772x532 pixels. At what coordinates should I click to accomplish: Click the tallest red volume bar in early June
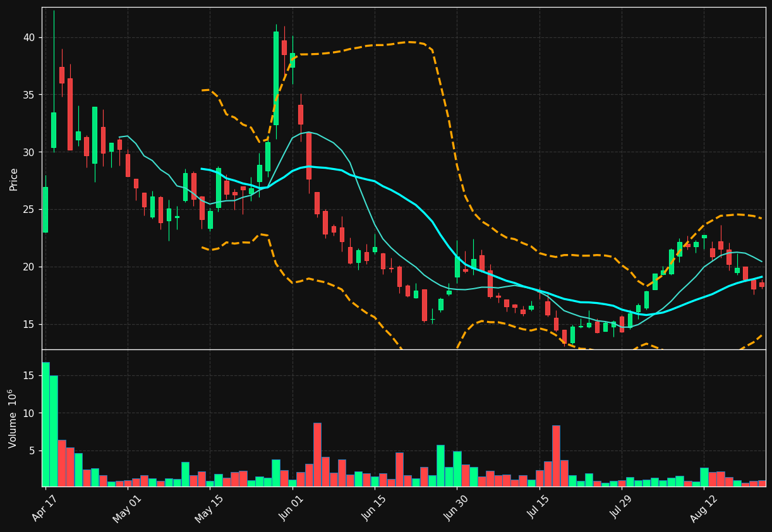317,454
